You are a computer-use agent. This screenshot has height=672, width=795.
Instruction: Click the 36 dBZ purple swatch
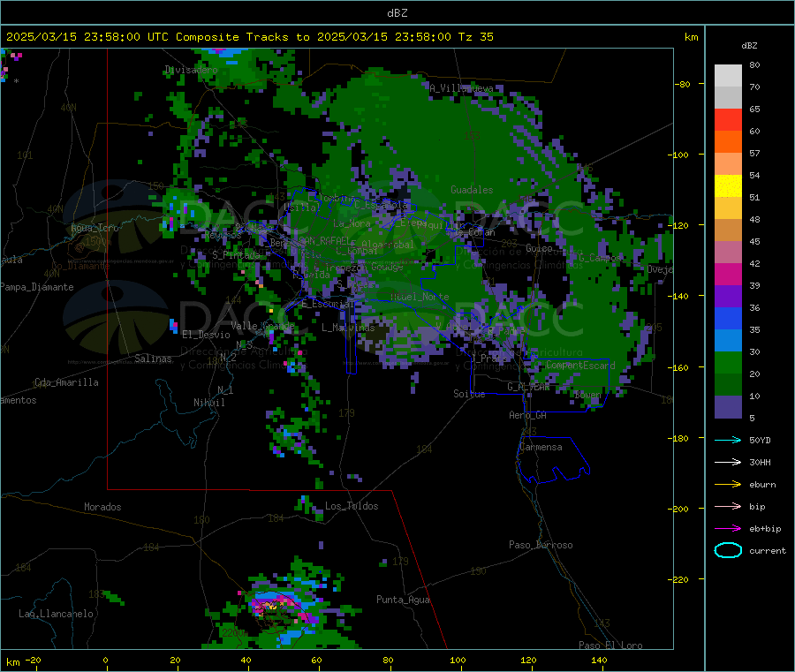pyautogui.click(x=728, y=297)
